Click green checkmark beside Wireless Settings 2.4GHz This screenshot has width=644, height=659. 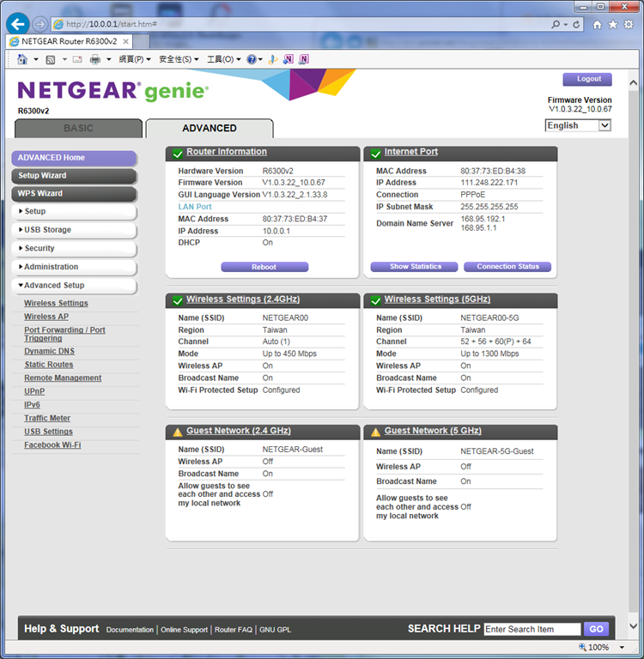tap(178, 300)
